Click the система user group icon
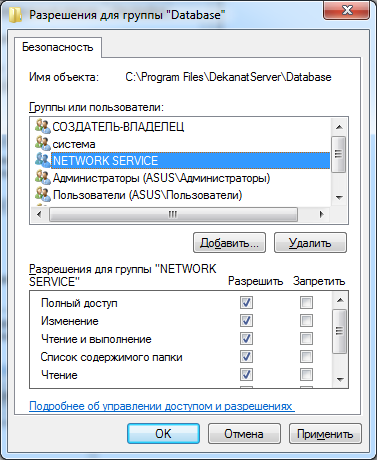Viewport: 377px width, 460px height. click(x=43, y=143)
